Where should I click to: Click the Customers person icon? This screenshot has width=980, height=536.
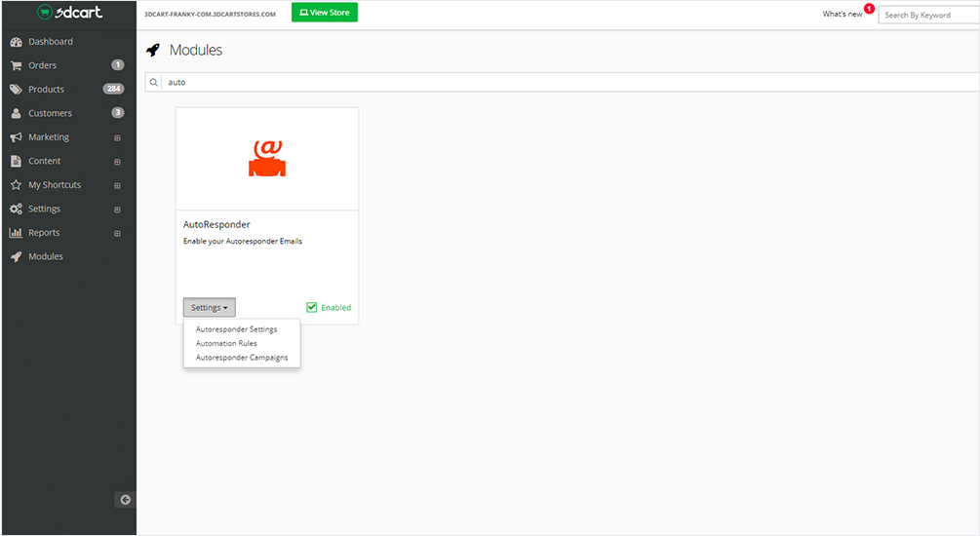[16, 114]
